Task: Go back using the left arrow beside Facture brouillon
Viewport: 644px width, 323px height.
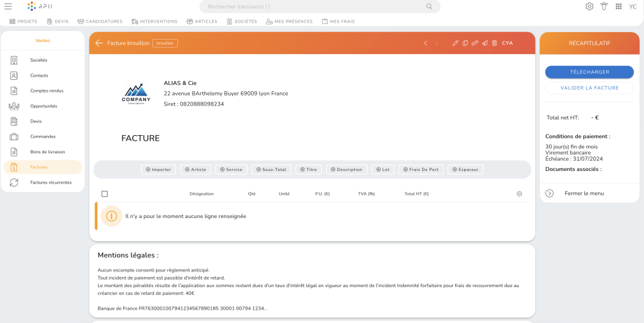Action: [x=99, y=43]
